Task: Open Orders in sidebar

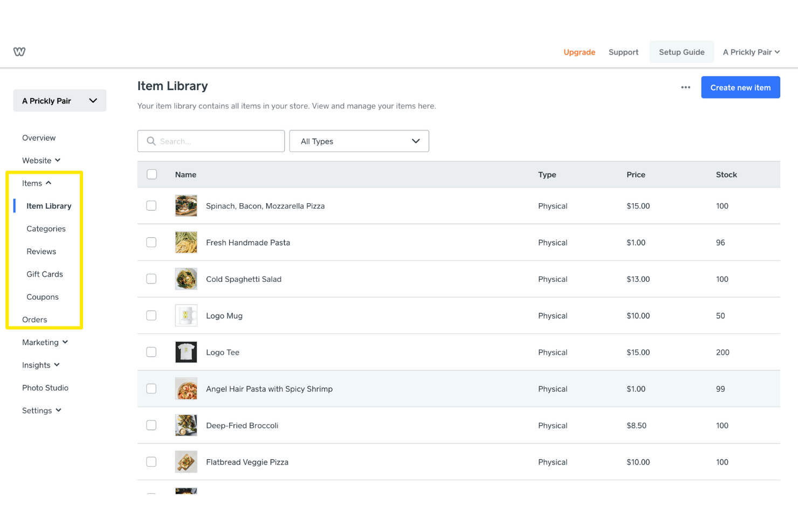Action: [35, 320]
